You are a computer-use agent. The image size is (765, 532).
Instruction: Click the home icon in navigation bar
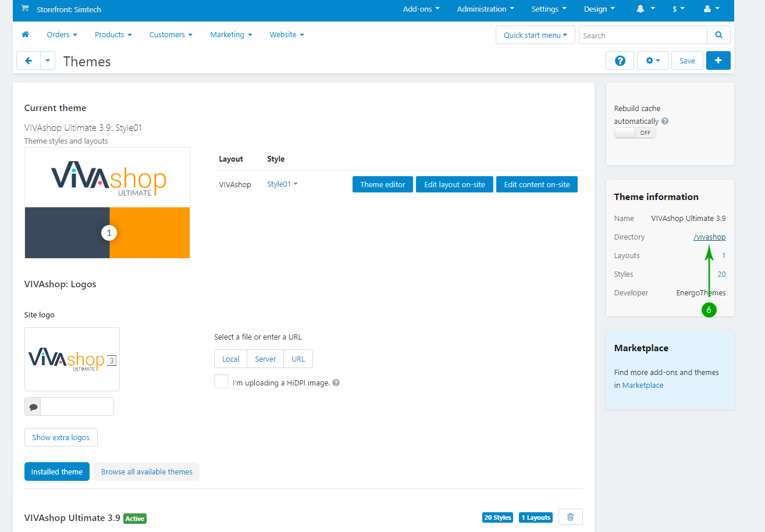(25, 35)
